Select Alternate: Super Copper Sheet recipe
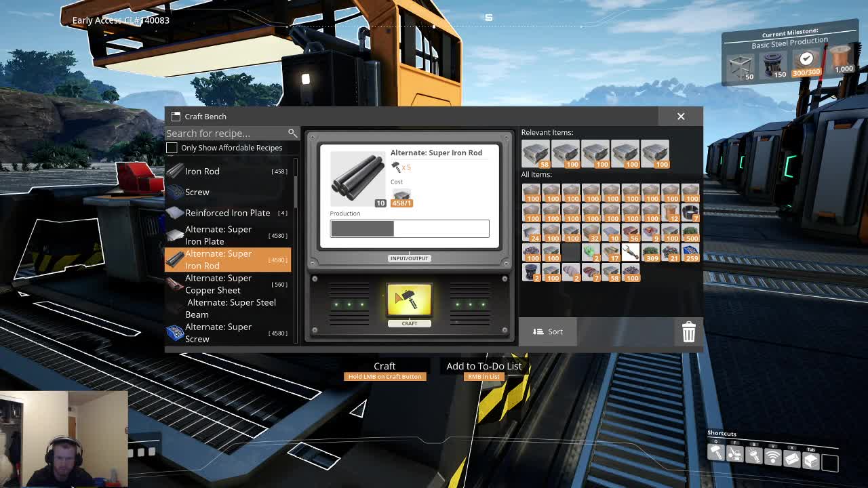This screenshot has height=488, width=868. coord(228,284)
